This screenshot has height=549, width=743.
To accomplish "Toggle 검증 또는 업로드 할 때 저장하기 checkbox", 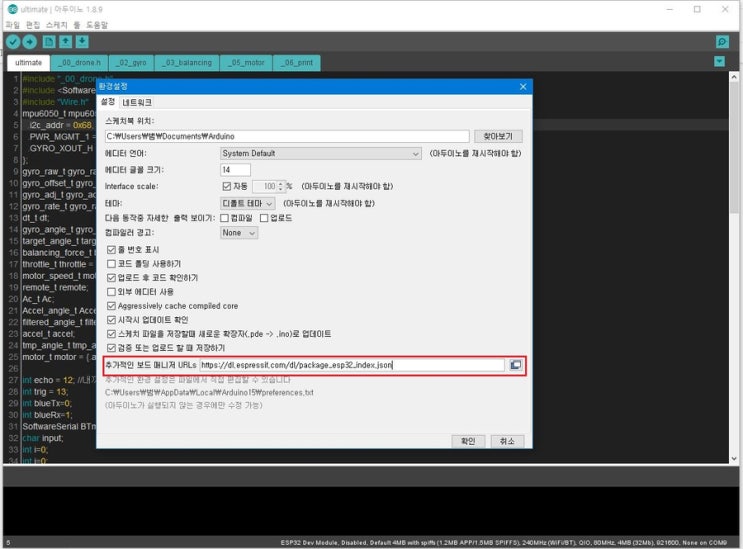I will (111, 348).
